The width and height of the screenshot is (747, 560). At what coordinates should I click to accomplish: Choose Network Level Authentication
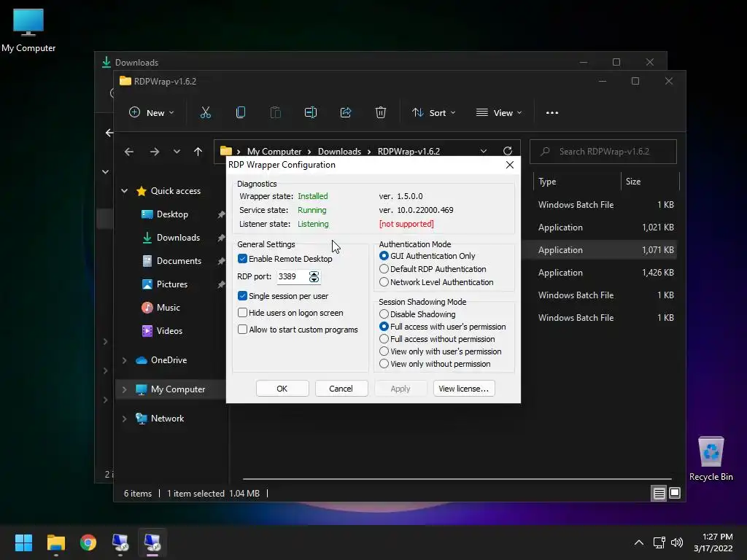coord(384,282)
